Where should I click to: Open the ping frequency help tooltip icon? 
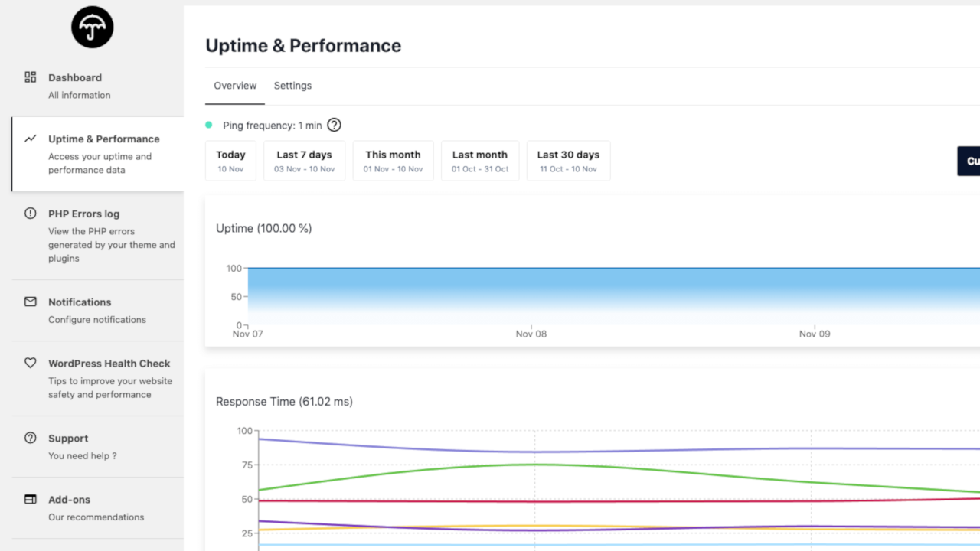(x=334, y=125)
